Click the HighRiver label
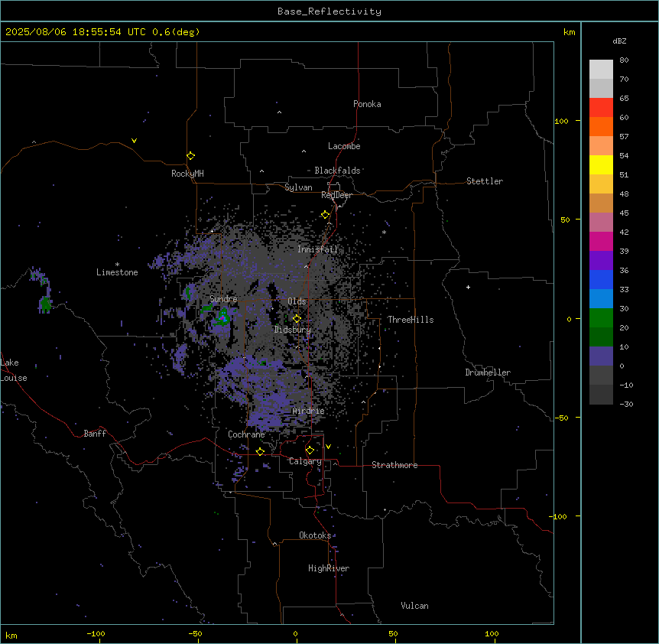 [329, 568]
